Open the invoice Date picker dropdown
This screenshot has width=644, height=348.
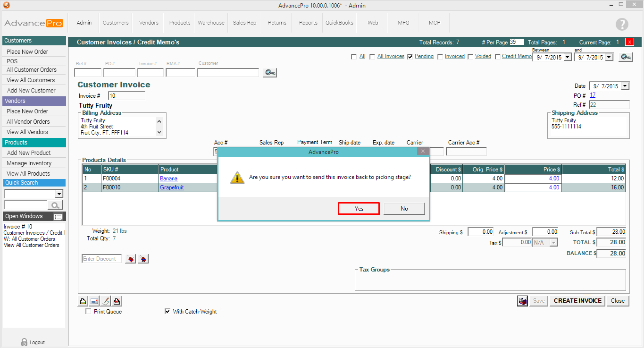625,86
